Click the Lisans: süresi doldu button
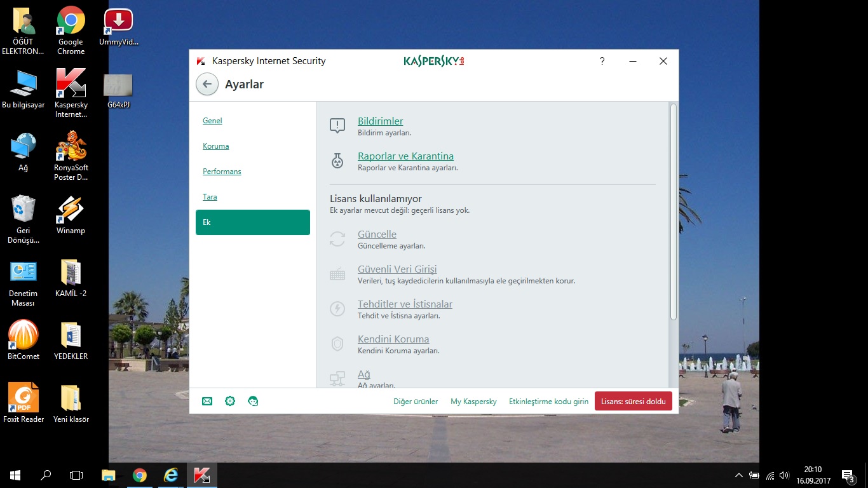 click(x=633, y=401)
